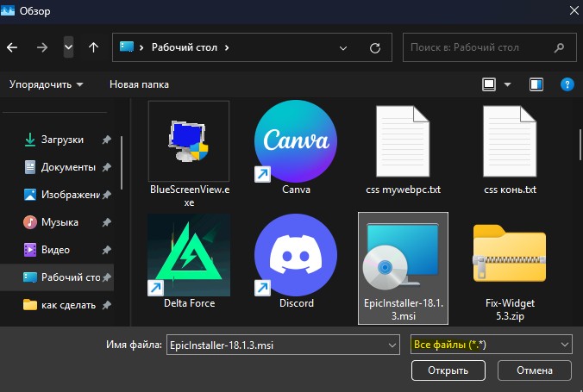Select EpicInstaller-18.1.3.msi installer icon
Viewport: 583px width, 392px height.
point(400,257)
